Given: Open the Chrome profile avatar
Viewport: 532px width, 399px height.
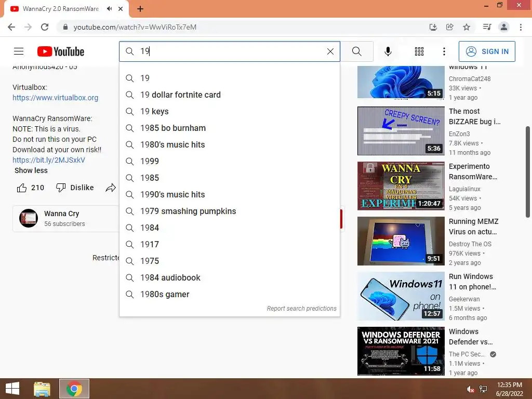Looking at the screenshot, I should pyautogui.click(x=504, y=27).
